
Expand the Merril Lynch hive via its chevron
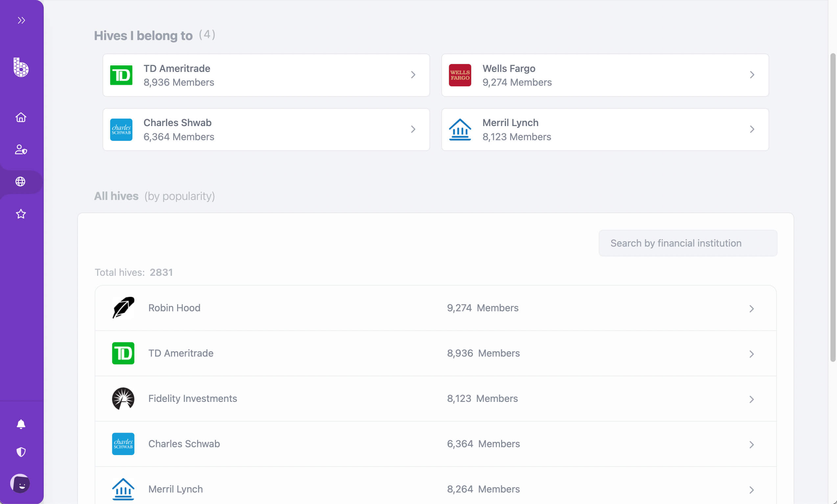753,129
